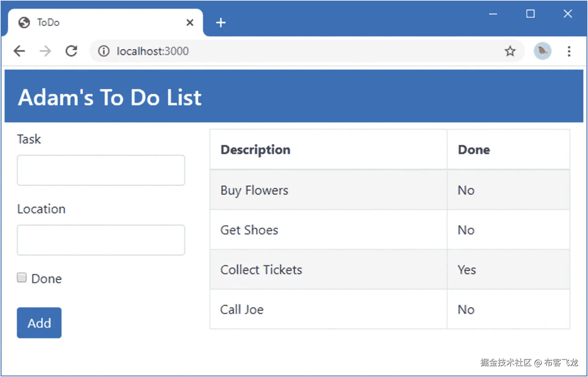The image size is (588, 377).
Task: Bookmark this page with the star icon
Action: 510,51
